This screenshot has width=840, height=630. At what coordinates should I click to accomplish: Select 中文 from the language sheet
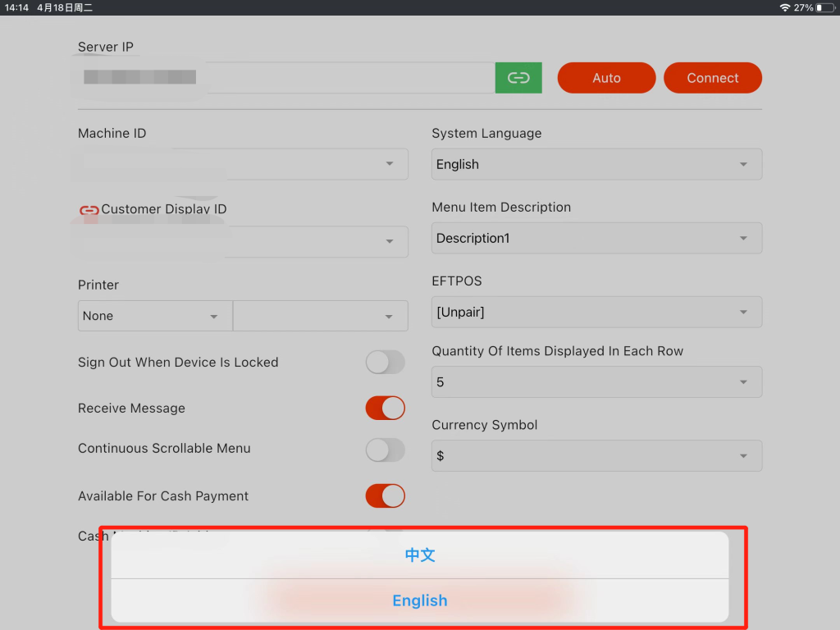point(420,555)
